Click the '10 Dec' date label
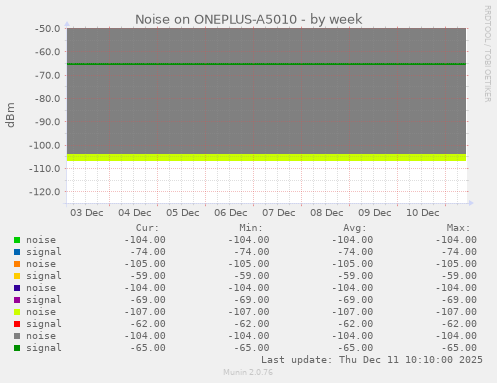The width and height of the screenshot is (497, 383). pos(423,213)
